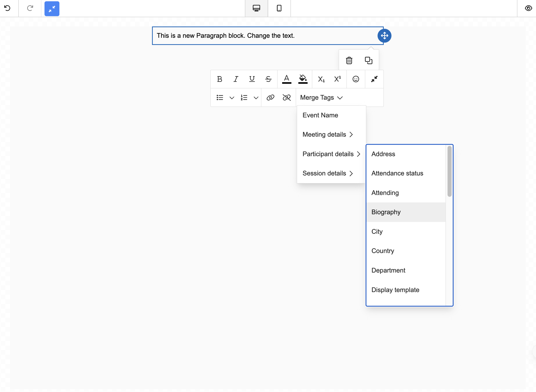Apply Superscript formatting
The width and height of the screenshot is (536, 392).
[x=337, y=79]
